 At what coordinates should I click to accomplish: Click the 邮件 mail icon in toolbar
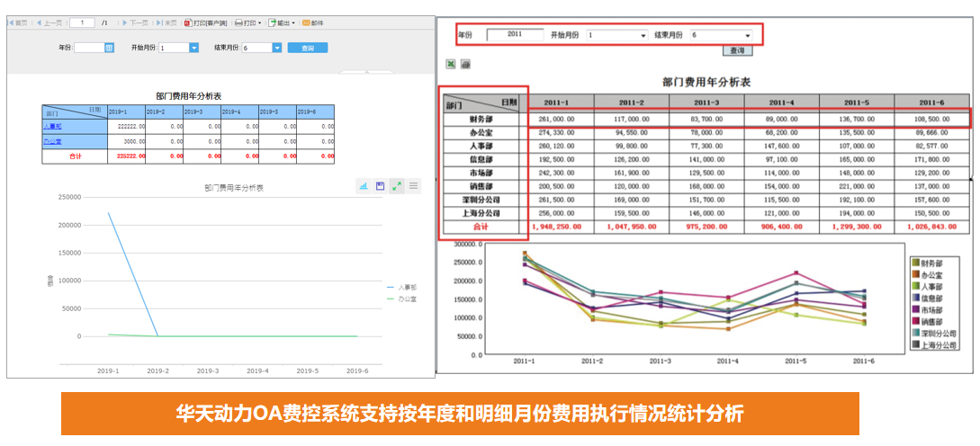click(312, 22)
